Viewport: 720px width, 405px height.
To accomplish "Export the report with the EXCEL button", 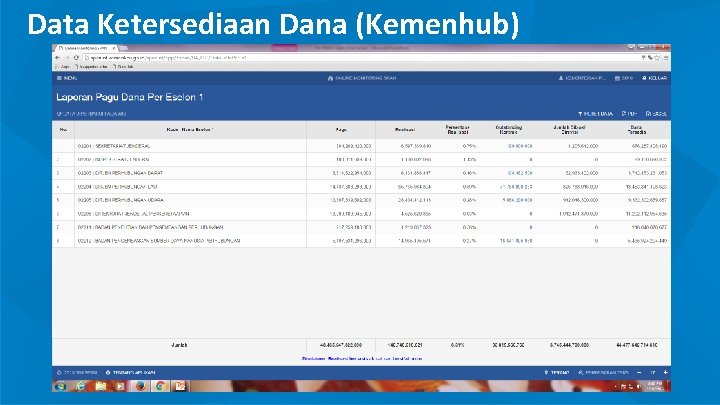I will (657, 113).
